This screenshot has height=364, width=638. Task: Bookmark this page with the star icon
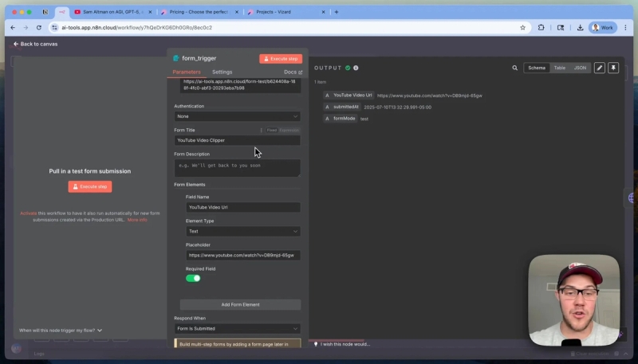(x=522, y=28)
